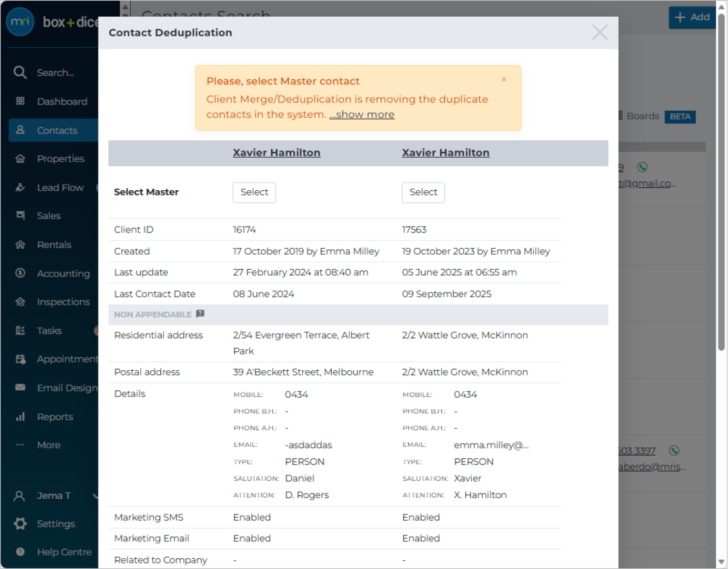The height and width of the screenshot is (569, 728).
Task: Click the More ellipsis icon
Action: (20, 445)
